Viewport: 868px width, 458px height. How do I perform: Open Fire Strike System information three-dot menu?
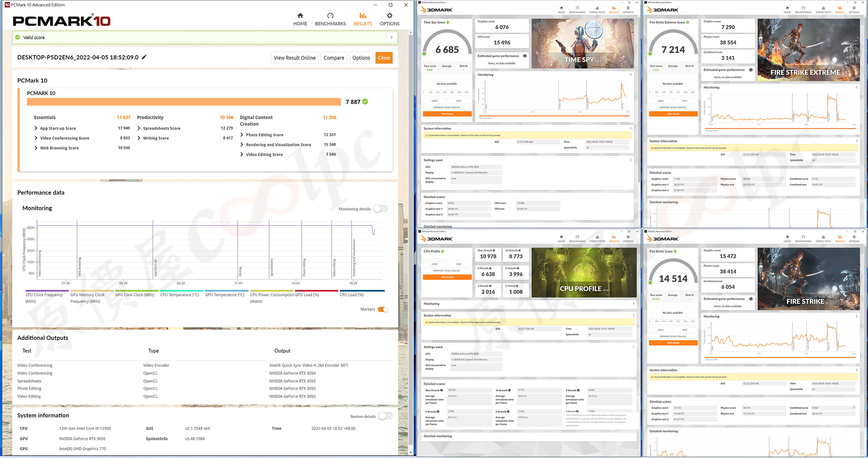pyautogui.click(x=857, y=370)
